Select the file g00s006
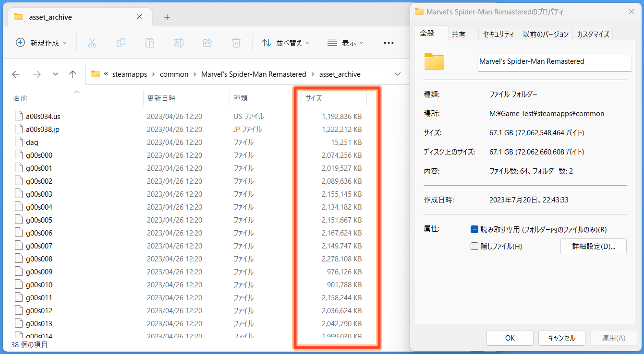This screenshot has height=354, width=644. click(39, 233)
